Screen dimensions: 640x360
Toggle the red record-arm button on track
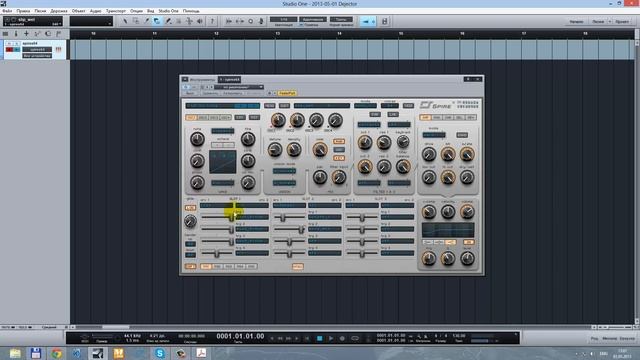9,49
